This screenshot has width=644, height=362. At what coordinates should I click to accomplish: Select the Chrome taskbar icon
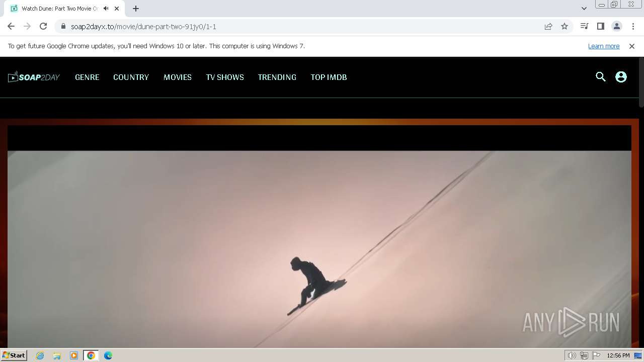point(91,355)
